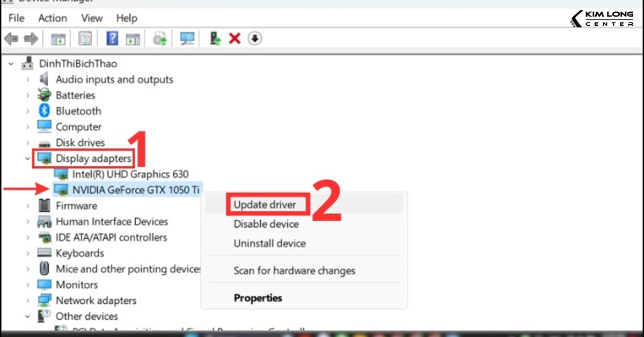Click the Back navigation arrow icon
Screen dimensions: 644x337
click(x=12, y=38)
